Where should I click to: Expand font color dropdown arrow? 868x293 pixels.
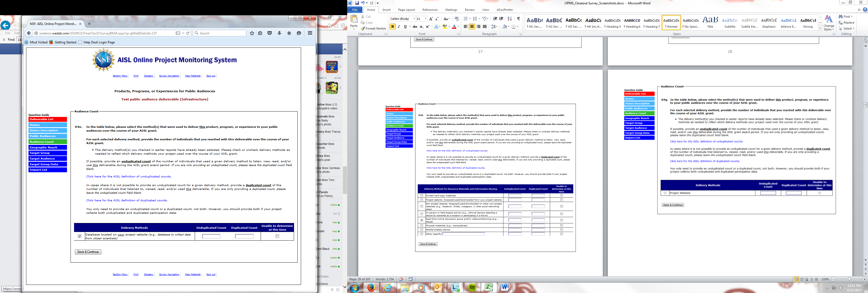click(x=458, y=27)
